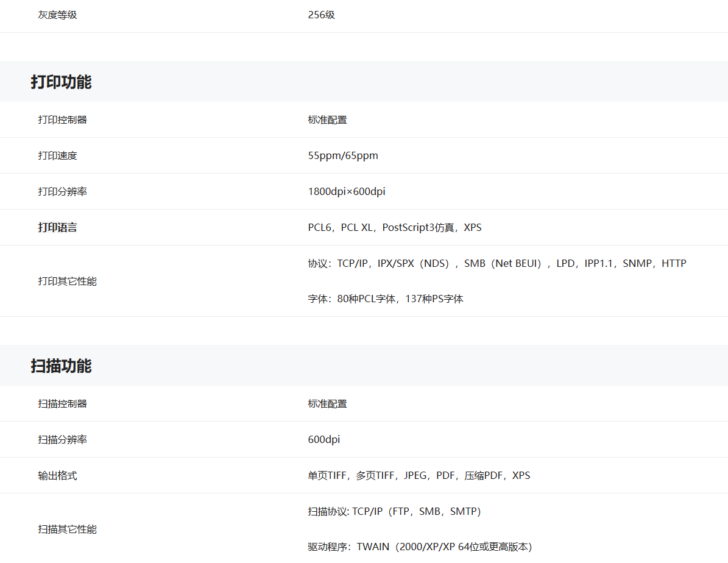This screenshot has width=728, height=563.
Task: Click the 单页TIFF output formats value
Action: [419, 476]
